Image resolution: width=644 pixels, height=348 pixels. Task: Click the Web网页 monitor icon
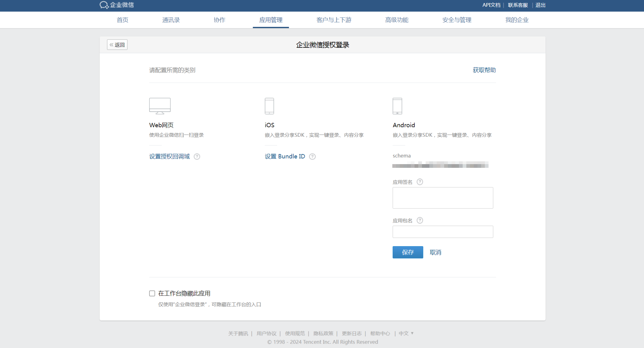(x=160, y=106)
